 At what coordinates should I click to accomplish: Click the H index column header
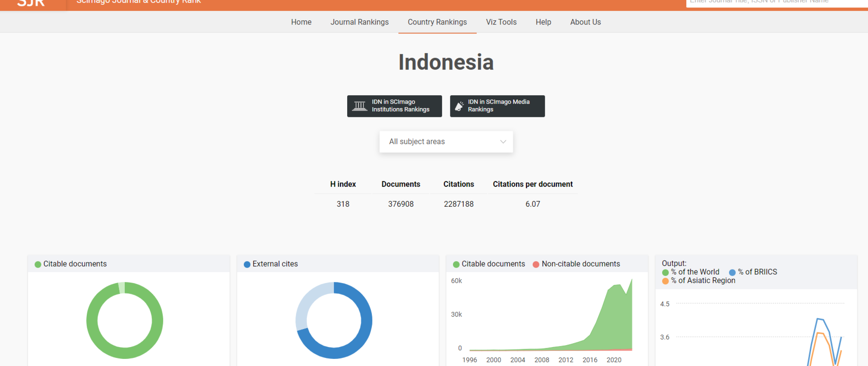(x=343, y=184)
